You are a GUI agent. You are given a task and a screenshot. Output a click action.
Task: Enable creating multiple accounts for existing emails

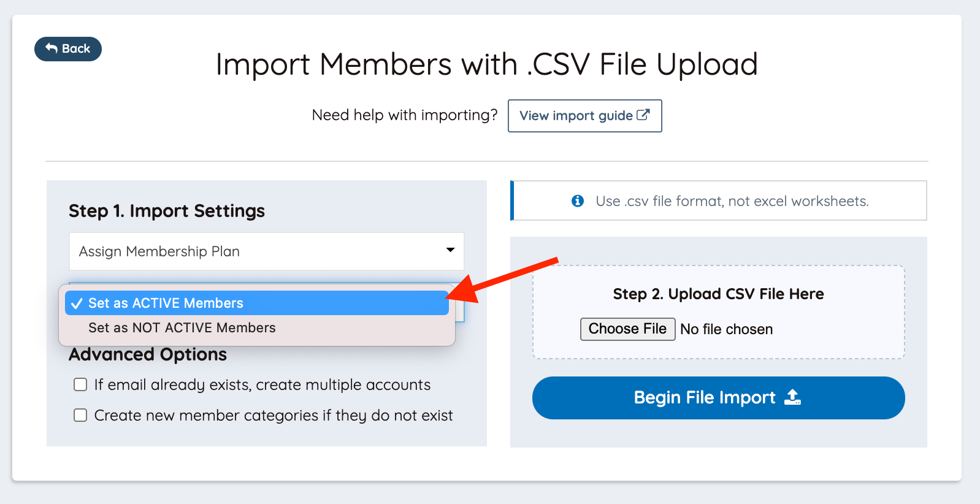(x=80, y=384)
